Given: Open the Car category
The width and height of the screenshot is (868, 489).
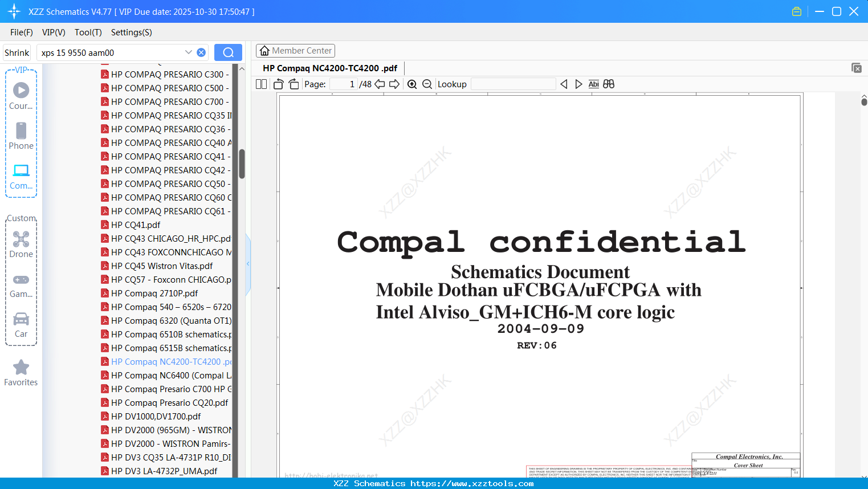Looking at the screenshot, I should coord(21,325).
